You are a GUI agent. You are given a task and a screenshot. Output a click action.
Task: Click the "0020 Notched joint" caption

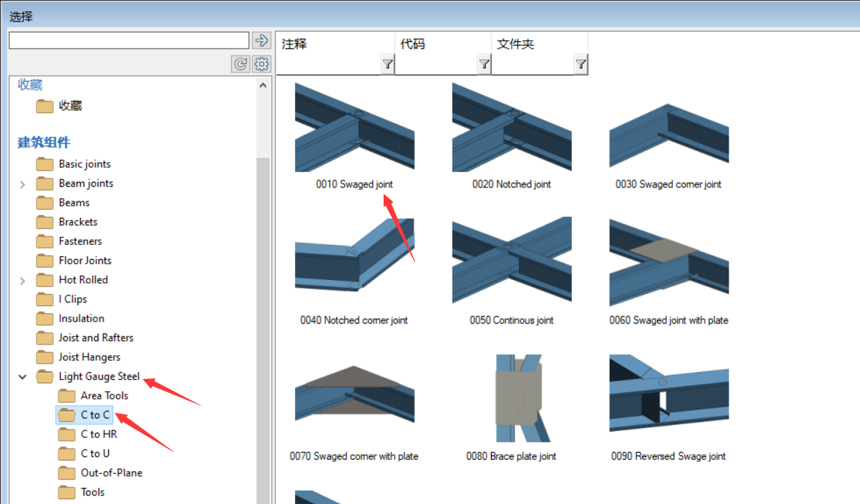point(512,185)
